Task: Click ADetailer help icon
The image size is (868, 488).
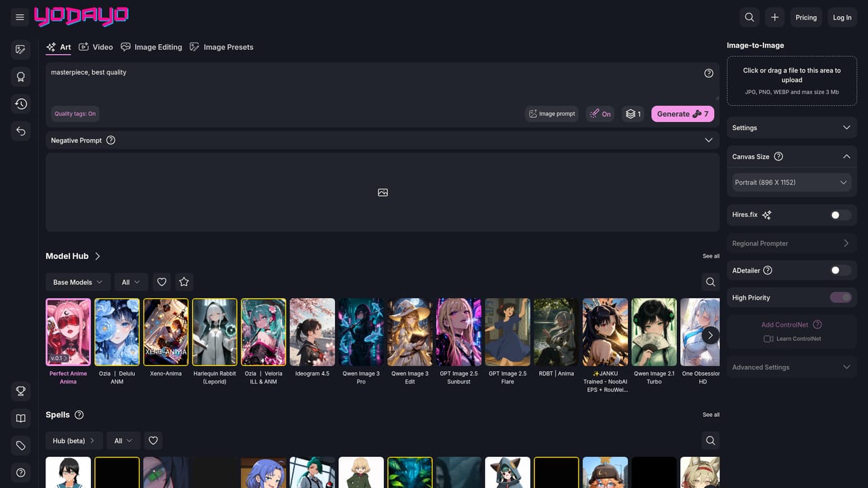Action: 768,270
